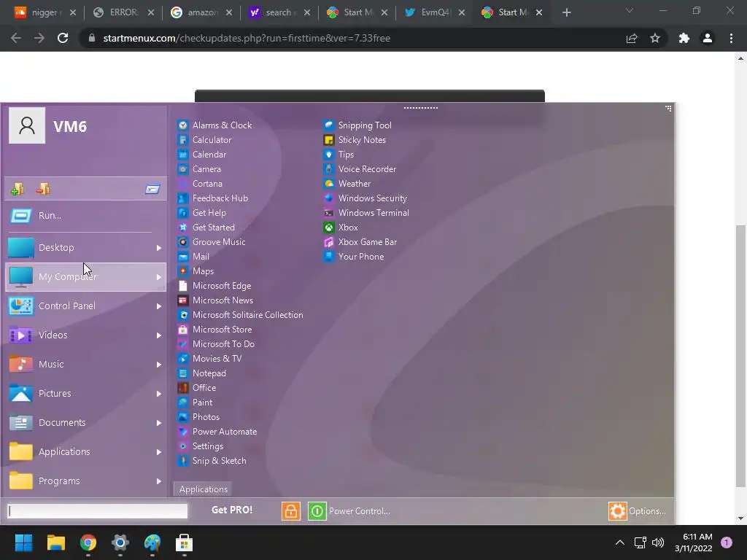747x560 pixels.
Task: Open Microsoft Solitaire Collection
Action: 240,315
